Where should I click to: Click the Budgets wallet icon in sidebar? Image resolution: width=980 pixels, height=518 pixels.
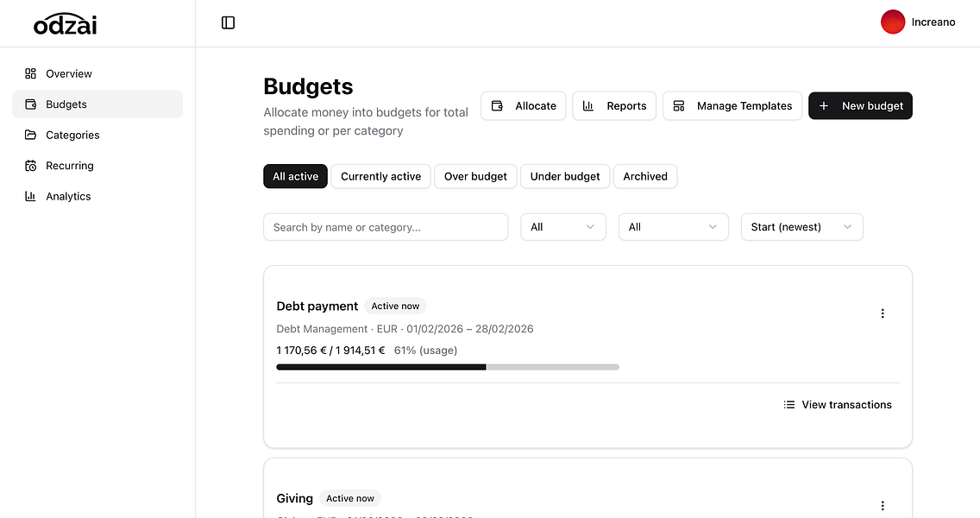(31, 104)
